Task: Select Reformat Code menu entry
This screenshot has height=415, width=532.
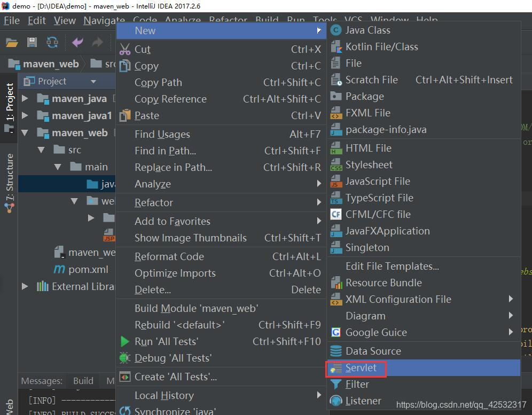Action: [x=221, y=256]
